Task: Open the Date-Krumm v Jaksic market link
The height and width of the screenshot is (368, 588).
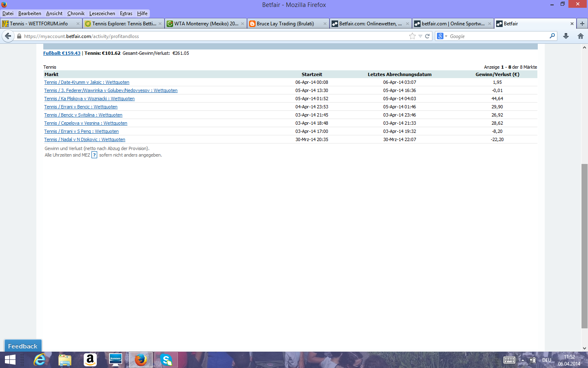Action: (x=87, y=82)
